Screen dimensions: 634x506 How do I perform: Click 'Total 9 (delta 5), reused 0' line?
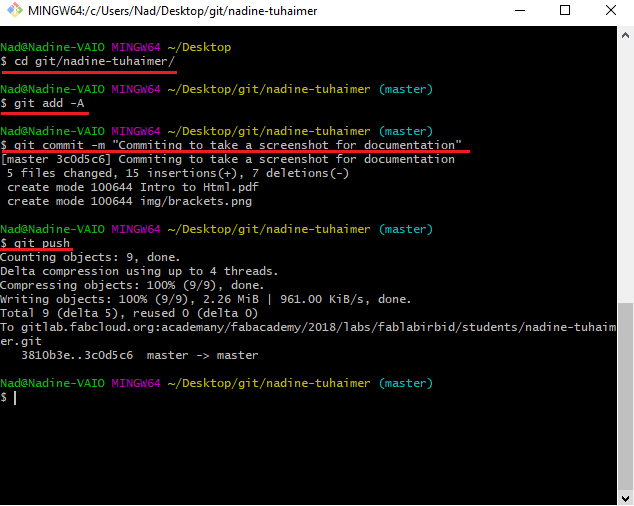click(x=129, y=313)
